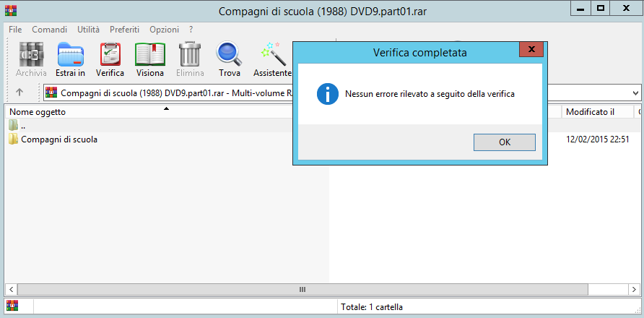Click the blue information icon in the dialog
Viewport: 644px width, 318px height.
tap(327, 94)
